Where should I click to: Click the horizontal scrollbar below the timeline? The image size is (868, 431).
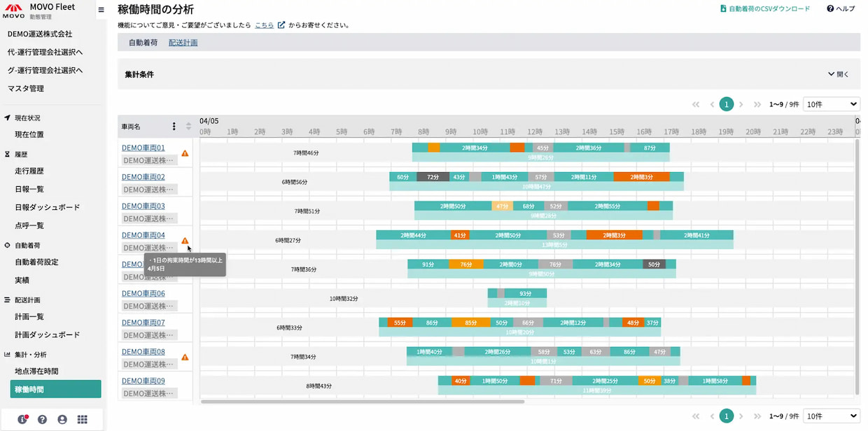pyautogui.click(x=363, y=402)
